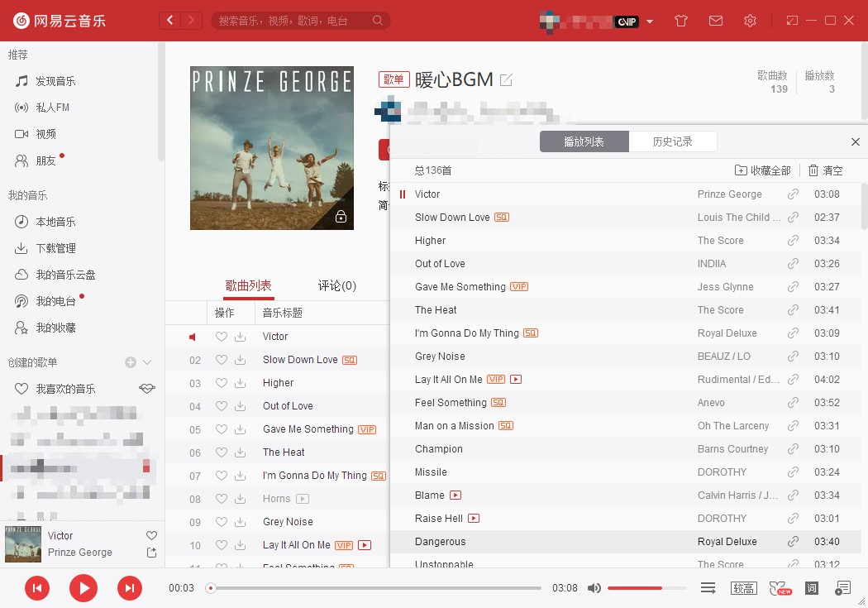Create new playlist with plus icon
Viewport: 868px width, 608px height.
tap(131, 362)
